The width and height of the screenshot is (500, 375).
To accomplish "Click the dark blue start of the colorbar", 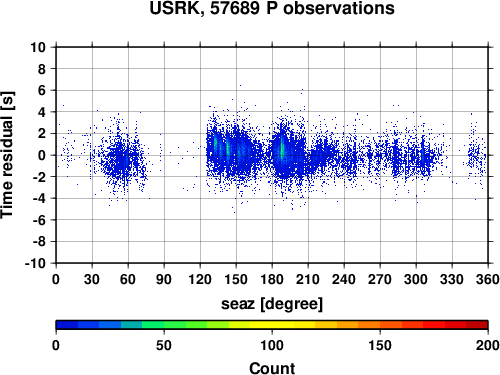I will [67, 325].
